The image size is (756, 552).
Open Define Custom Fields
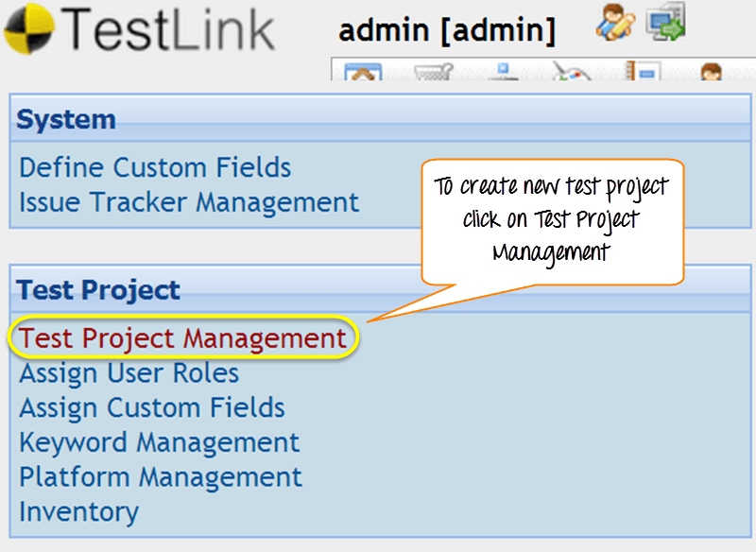coord(155,168)
